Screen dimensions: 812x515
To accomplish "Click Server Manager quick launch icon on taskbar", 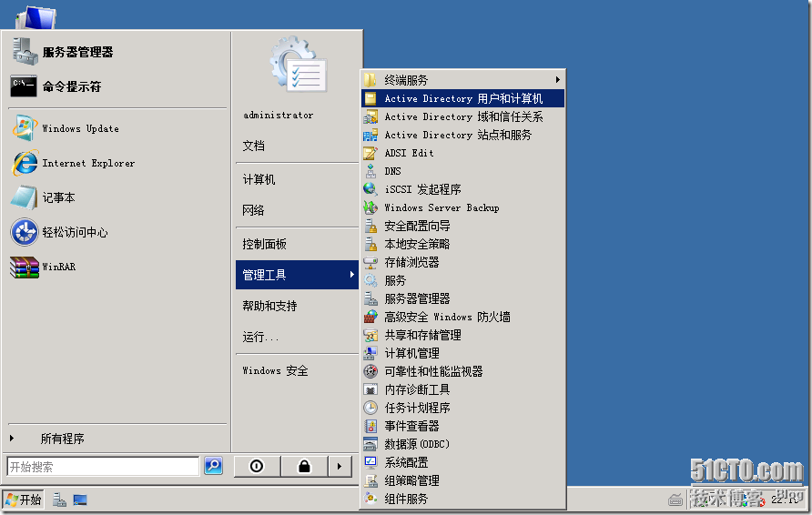I will pyautogui.click(x=59, y=500).
